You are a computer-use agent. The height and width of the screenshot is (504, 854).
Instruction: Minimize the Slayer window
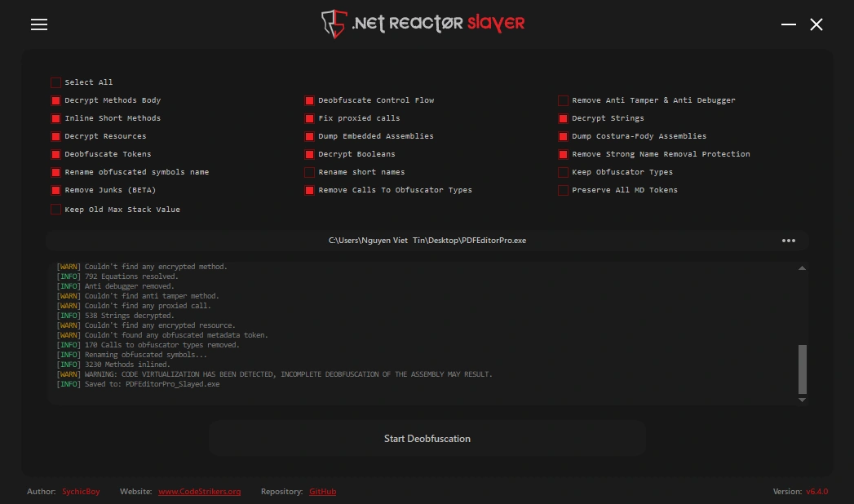coord(788,24)
